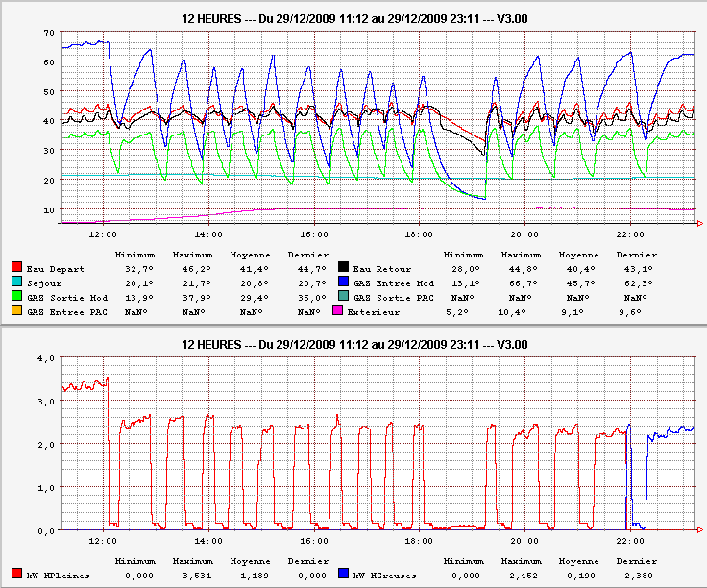
Task: Click the 18:00 label on the temperature chart
Action: 418,233
